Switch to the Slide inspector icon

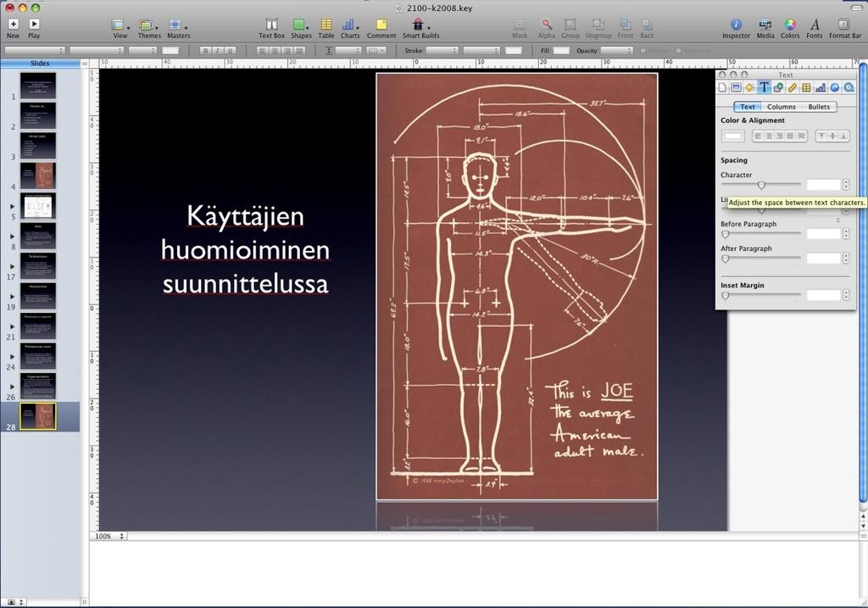pos(736,87)
